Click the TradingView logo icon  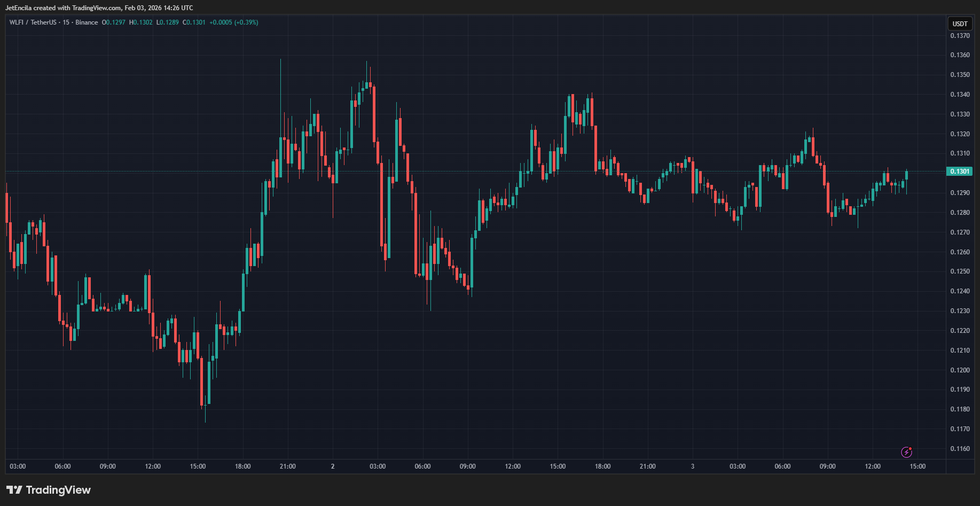14,490
